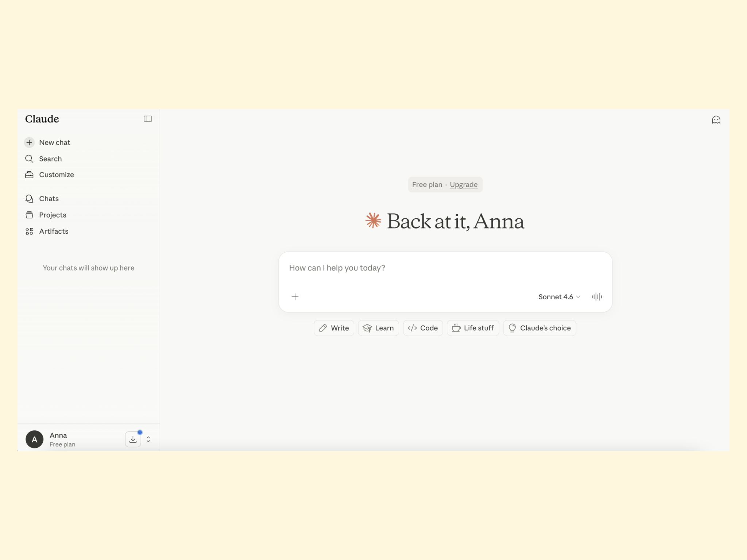Viewport: 747px width, 560px height.
Task: Select the Life stuff suggestion chip
Action: pyautogui.click(x=473, y=328)
